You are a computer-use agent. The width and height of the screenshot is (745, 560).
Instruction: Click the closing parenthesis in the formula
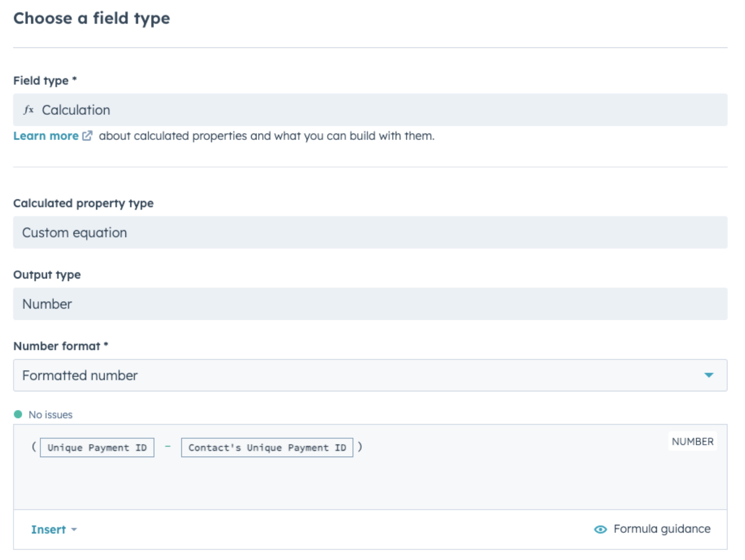[x=360, y=447]
